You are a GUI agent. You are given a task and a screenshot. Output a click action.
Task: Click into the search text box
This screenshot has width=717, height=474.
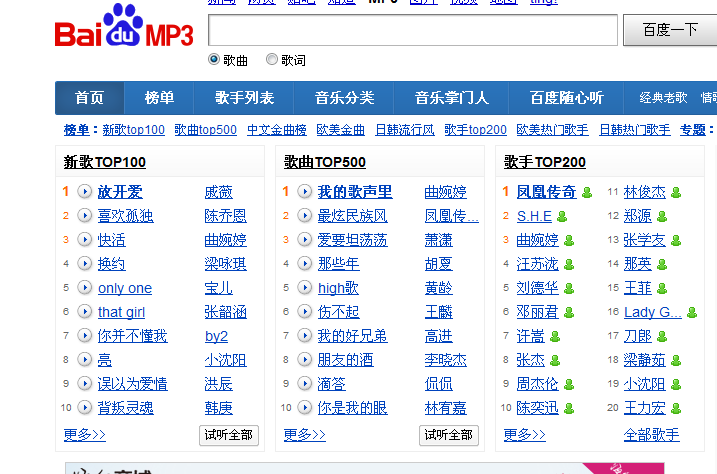point(413,30)
